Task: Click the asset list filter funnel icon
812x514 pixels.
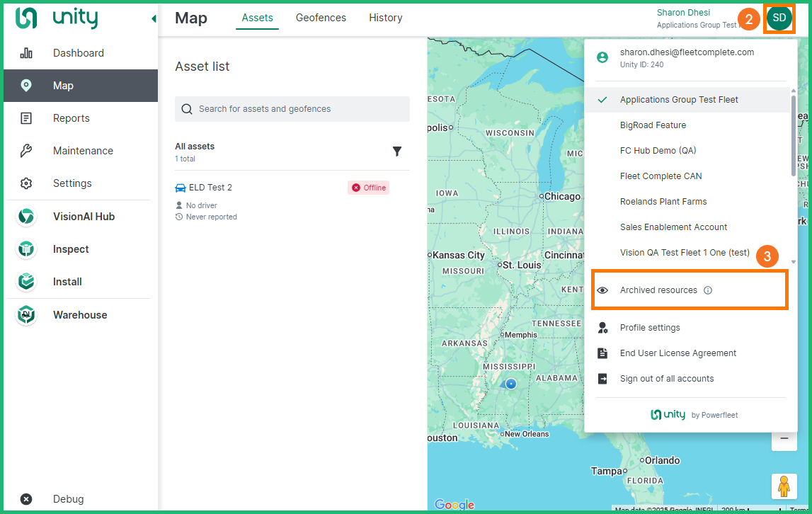Action: (397, 152)
